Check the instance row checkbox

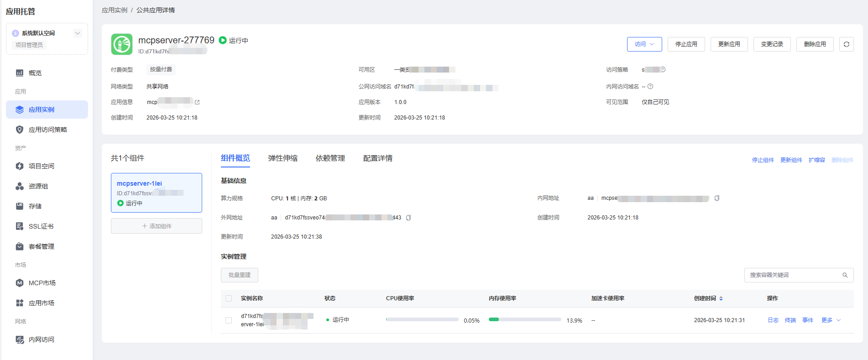pos(229,320)
